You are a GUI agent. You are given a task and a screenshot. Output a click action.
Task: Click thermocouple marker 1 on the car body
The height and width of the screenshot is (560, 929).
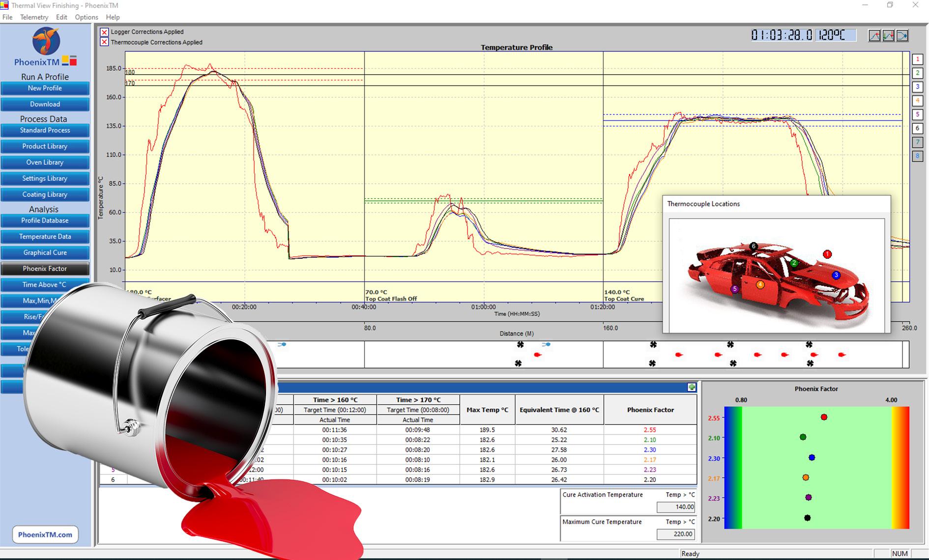827,254
